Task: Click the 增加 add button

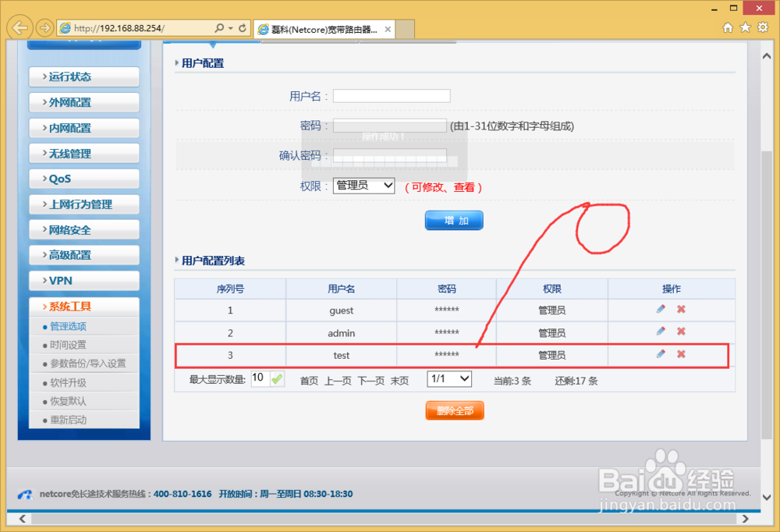Action: click(454, 221)
